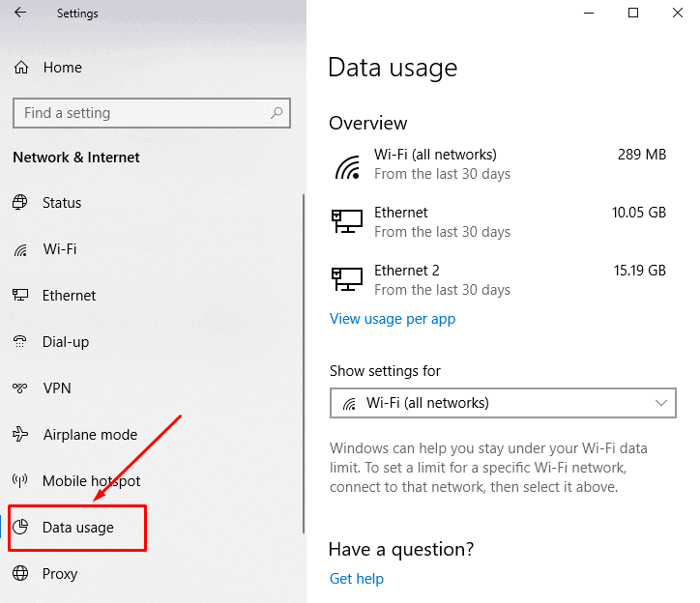The image size is (700, 603).
Task: Click the Airplane mode plane icon
Action: tap(20, 434)
